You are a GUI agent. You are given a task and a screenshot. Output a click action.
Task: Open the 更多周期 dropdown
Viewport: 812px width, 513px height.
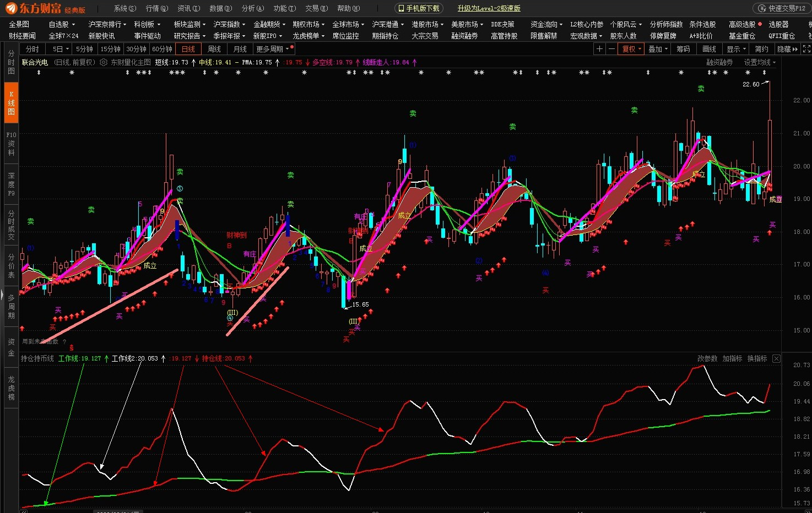click(x=273, y=49)
